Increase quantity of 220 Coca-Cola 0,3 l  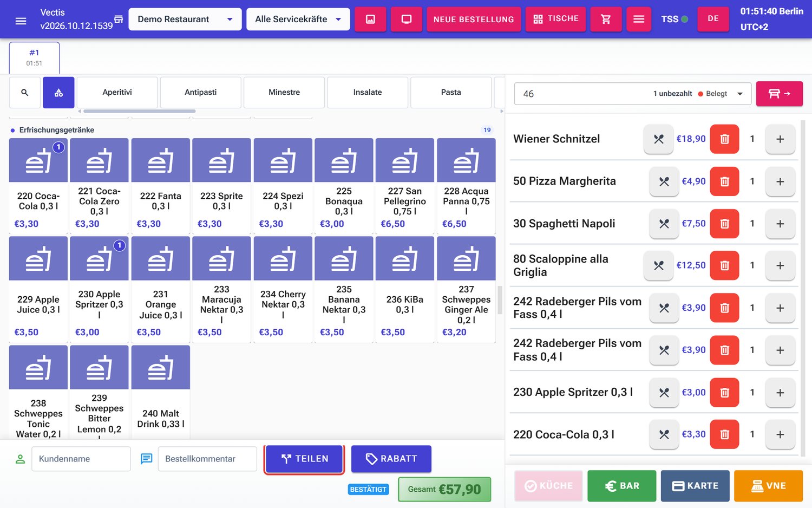coord(780,434)
